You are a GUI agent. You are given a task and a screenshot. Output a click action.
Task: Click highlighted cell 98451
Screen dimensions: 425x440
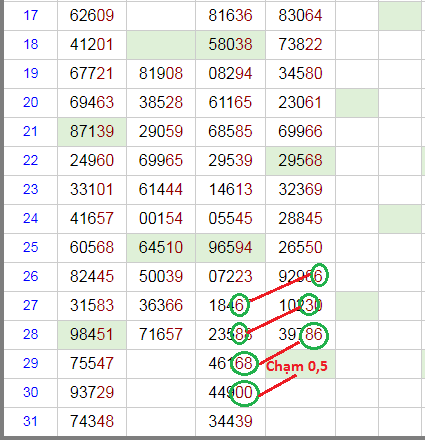(x=92, y=334)
